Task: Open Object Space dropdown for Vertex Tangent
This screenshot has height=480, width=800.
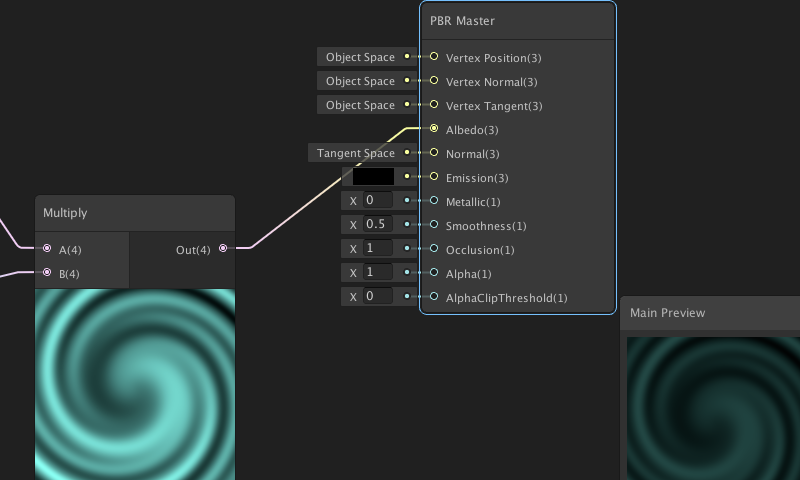Action: click(366, 105)
